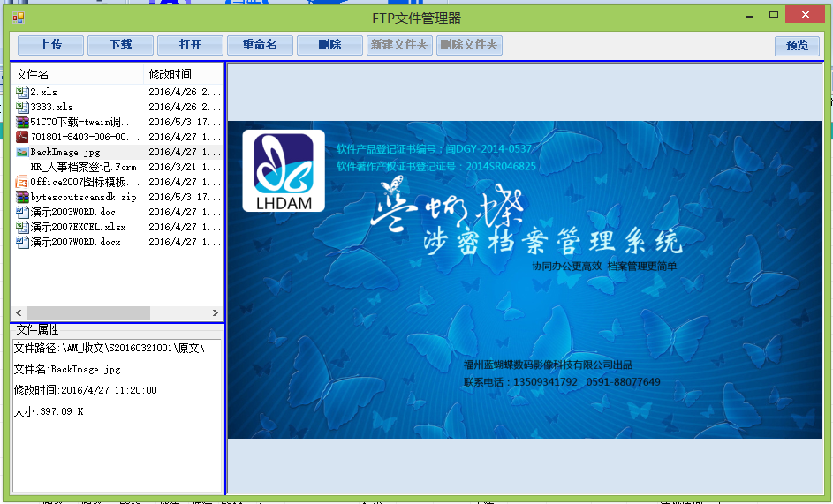The width and height of the screenshot is (833, 504).
Task: Maximize the FTP文件管理器 window
Action: click(774, 15)
